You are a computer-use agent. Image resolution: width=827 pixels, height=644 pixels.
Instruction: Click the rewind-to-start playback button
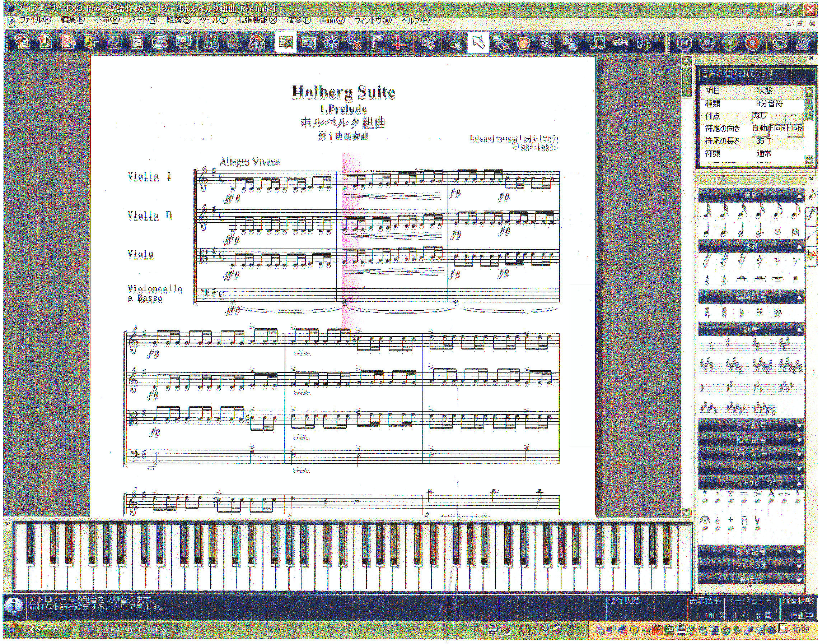[684, 43]
